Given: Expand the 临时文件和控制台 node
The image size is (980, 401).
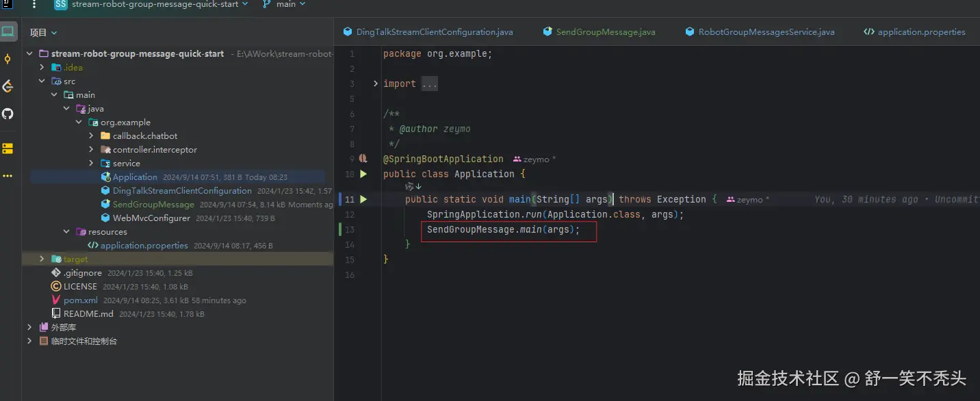Looking at the screenshot, I should (29, 341).
